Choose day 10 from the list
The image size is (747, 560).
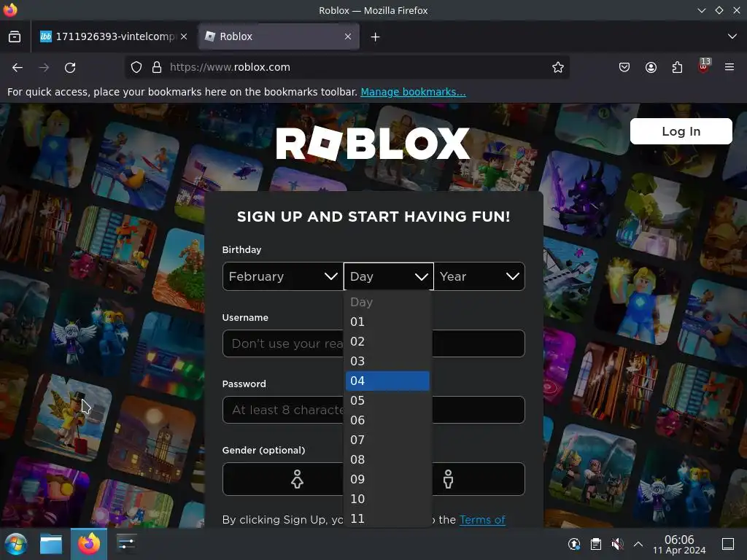[x=387, y=499]
